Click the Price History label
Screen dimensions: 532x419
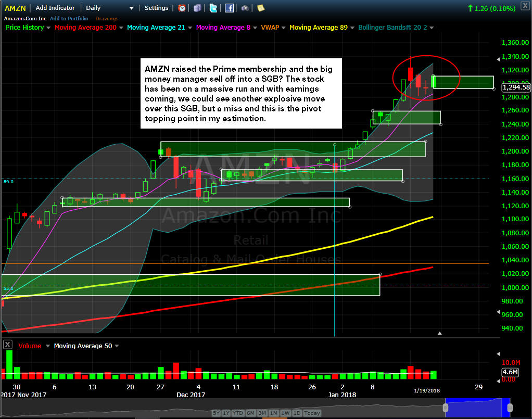tap(25, 28)
